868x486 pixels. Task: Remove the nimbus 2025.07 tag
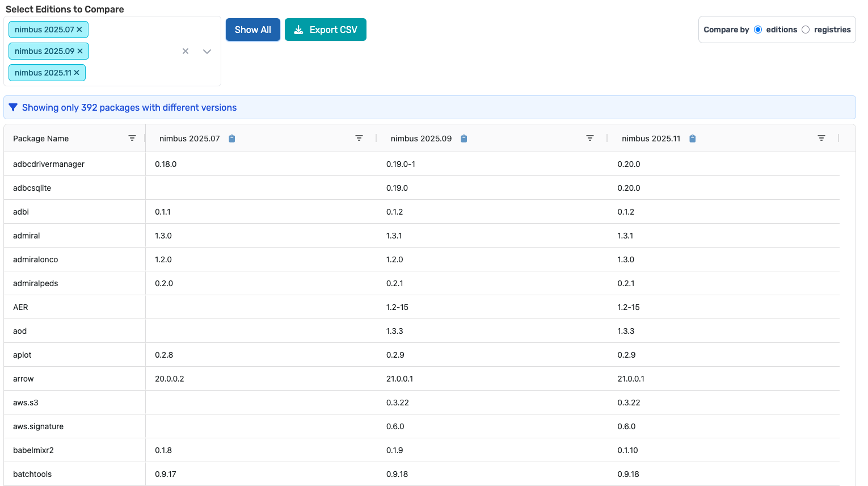point(79,30)
